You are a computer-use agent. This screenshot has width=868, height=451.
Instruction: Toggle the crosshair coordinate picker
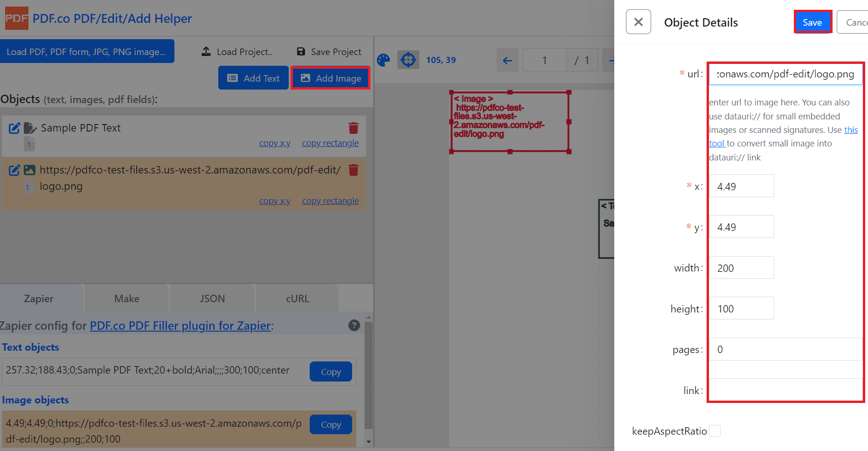pos(408,60)
